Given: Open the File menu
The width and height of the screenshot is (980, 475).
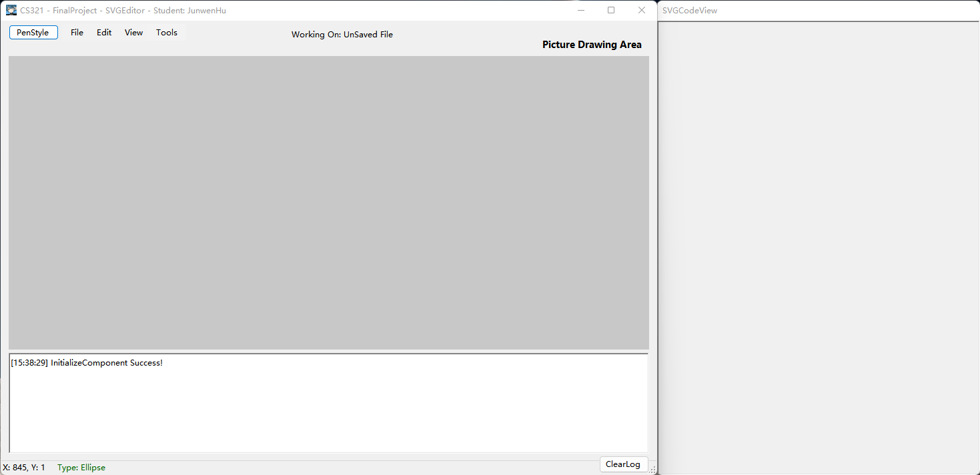Looking at the screenshot, I should click(x=77, y=33).
